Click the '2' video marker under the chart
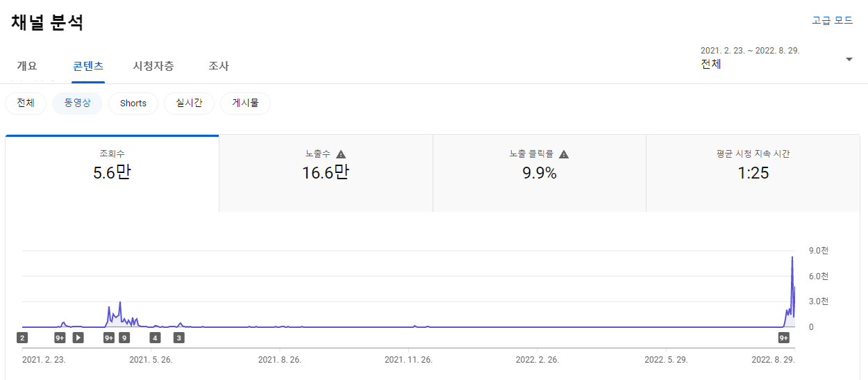The image size is (868, 380). point(22,338)
